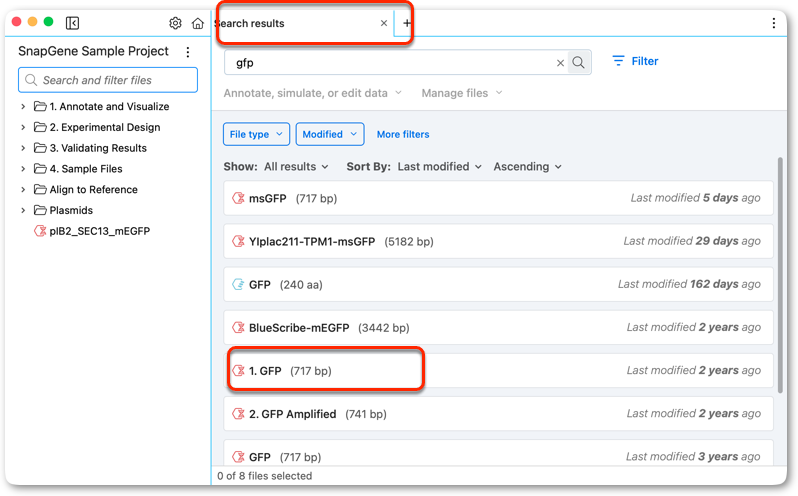
Task: Open the msGFP search result
Action: [x=498, y=198]
